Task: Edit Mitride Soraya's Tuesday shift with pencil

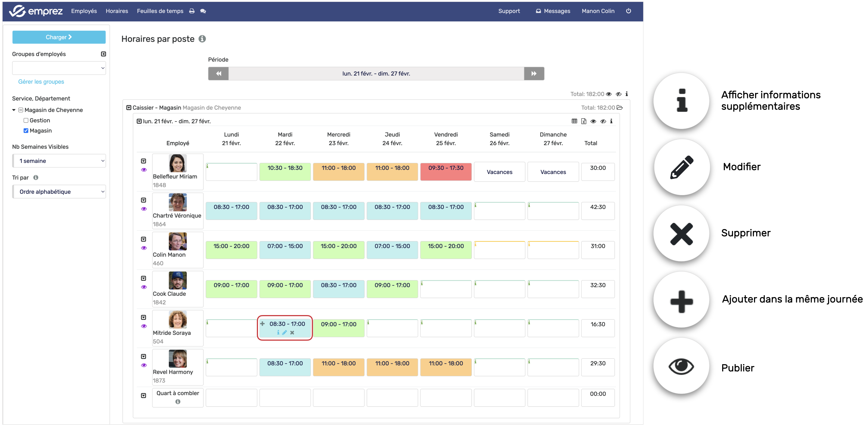Action: [x=284, y=333]
